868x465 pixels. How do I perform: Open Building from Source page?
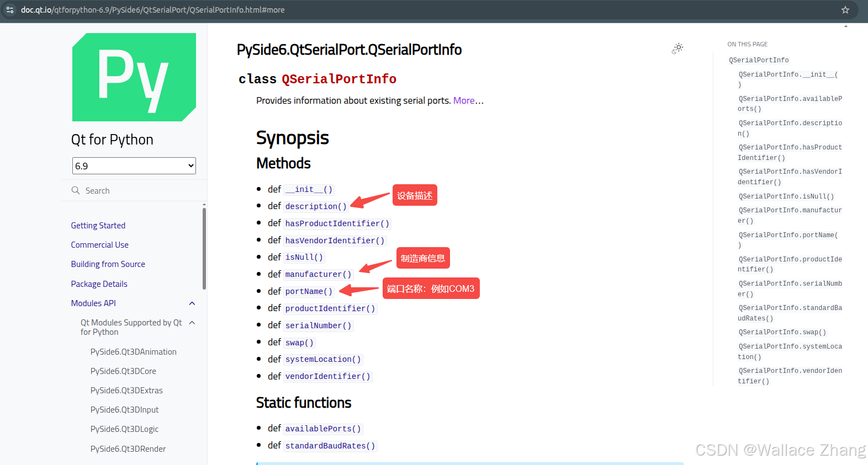pyautogui.click(x=108, y=264)
